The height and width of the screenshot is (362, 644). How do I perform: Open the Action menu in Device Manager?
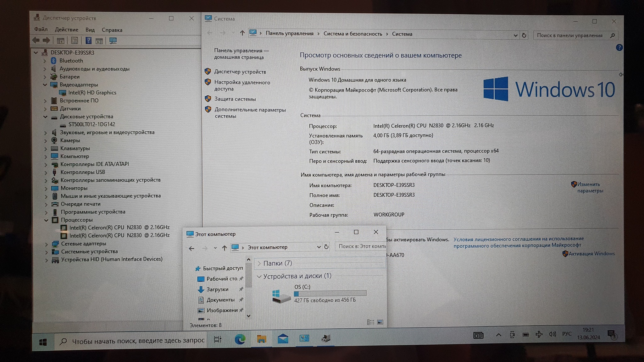pyautogui.click(x=66, y=30)
